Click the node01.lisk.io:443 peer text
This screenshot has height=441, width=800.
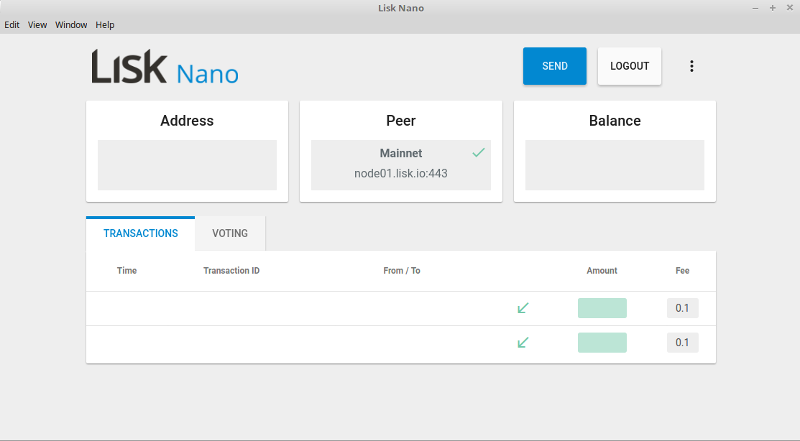pyautogui.click(x=401, y=174)
